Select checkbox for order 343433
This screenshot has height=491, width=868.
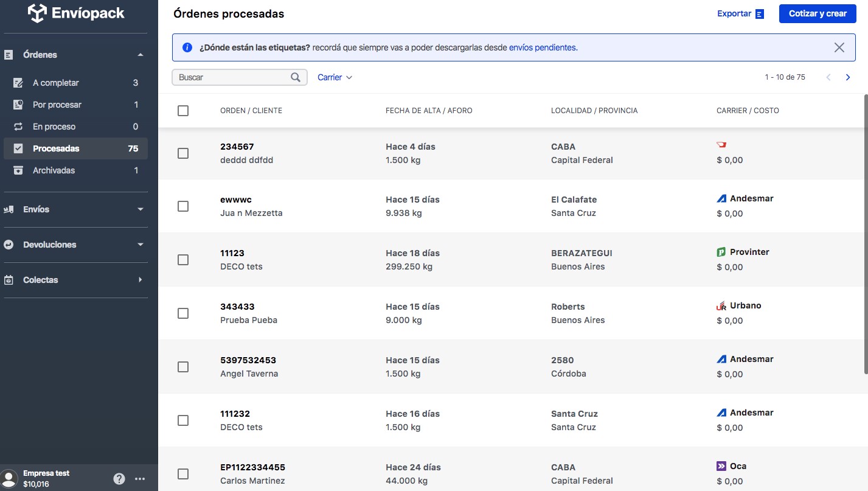pyautogui.click(x=183, y=313)
